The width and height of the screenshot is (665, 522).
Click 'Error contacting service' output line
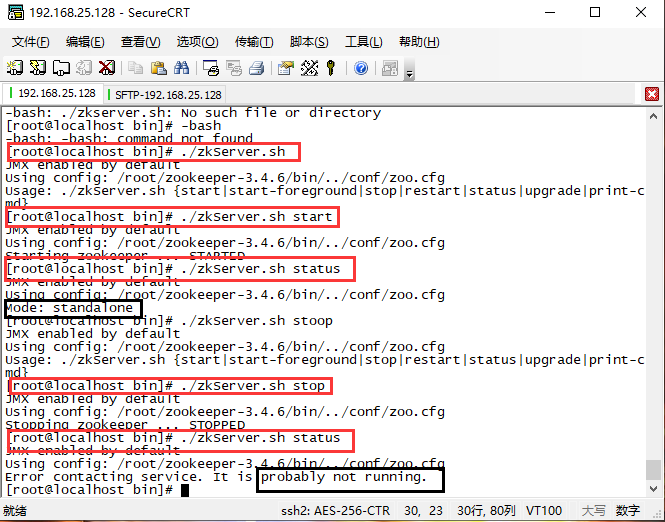click(215, 477)
